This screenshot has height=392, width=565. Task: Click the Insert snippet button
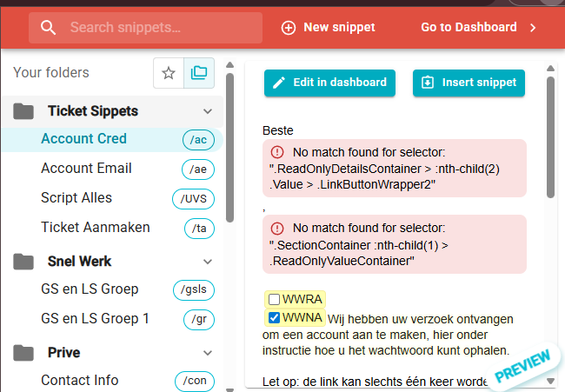coord(469,83)
